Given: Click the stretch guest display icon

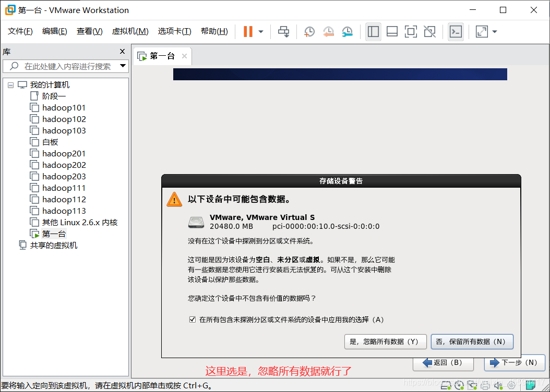Looking at the screenshot, I should click(x=482, y=31).
